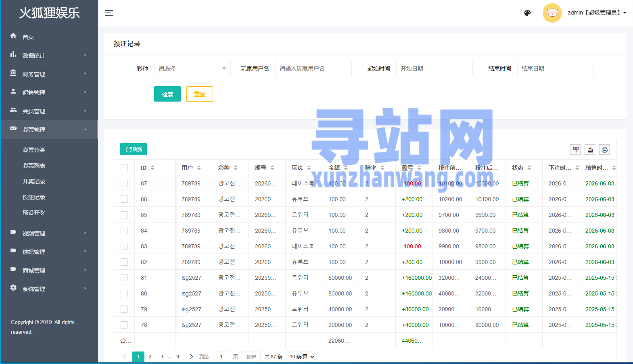The height and width of the screenshot is (364, 633).
Task: Focus the 玩家用户名 input field
Action: pyautogui.click(x=313, y=69)
